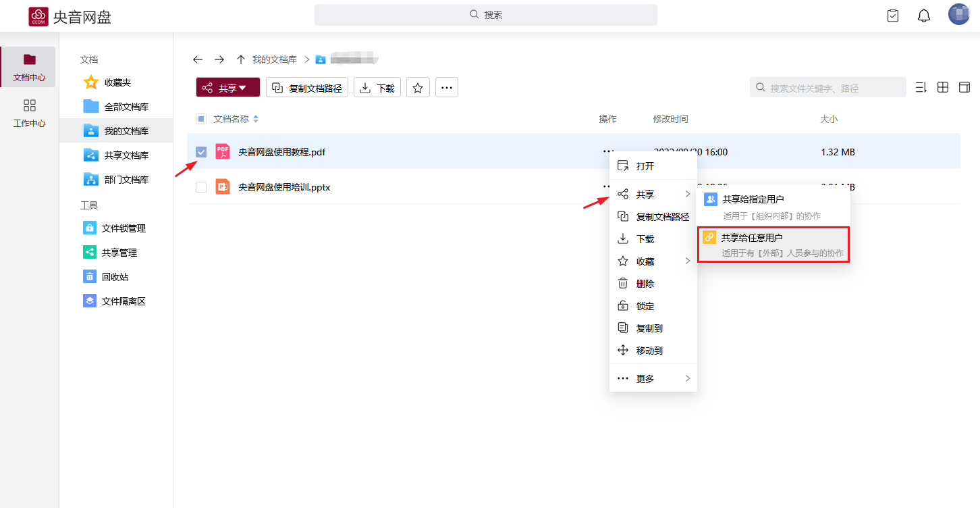The image size is (980, 508).
Task: Toggle the select-all header checkbox
Action: click(x=201, y=119)
